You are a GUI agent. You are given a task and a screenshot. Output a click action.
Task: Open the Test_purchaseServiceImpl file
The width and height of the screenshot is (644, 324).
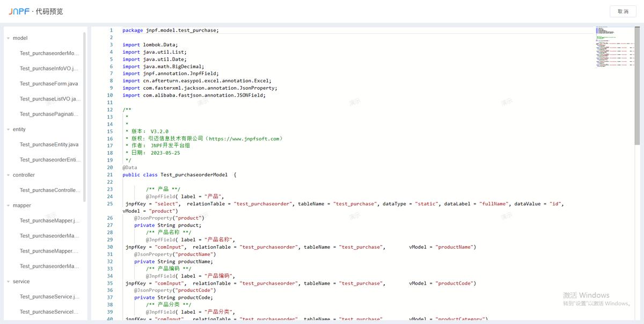[49, 312]
